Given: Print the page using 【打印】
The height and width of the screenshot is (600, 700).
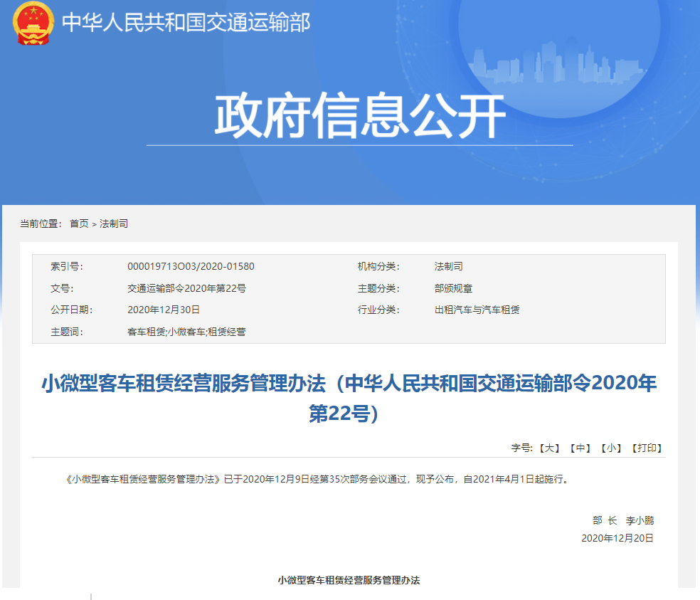Looking at the screenshot, I should [647, 448].
